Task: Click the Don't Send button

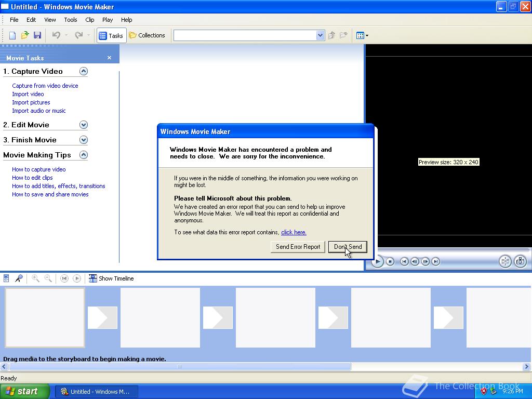Action: pyautogui.click(x=348, y=247)
